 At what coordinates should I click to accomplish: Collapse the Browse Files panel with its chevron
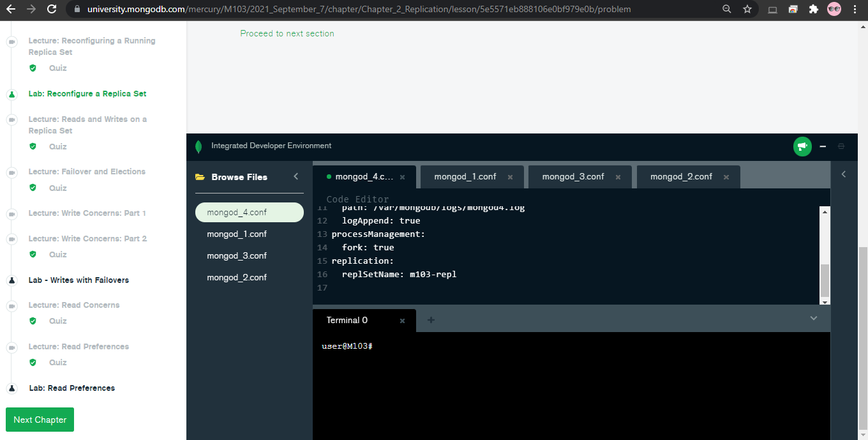(296, 177)
